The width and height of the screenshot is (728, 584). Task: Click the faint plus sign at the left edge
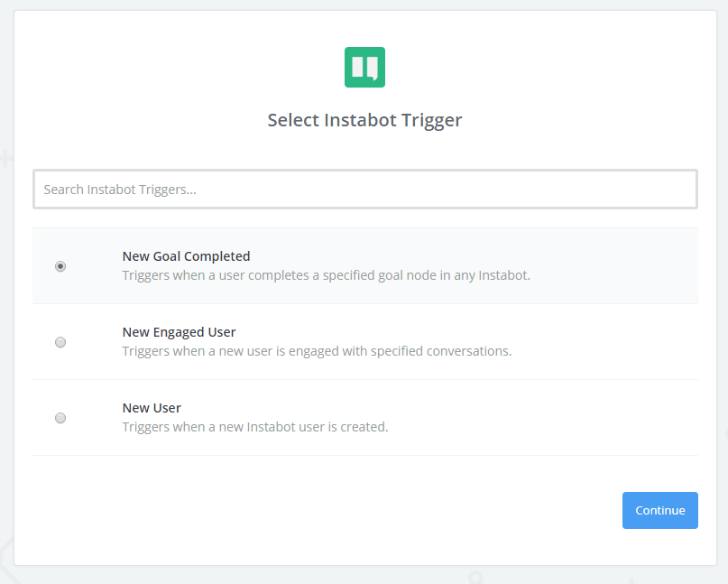point(6,161)
